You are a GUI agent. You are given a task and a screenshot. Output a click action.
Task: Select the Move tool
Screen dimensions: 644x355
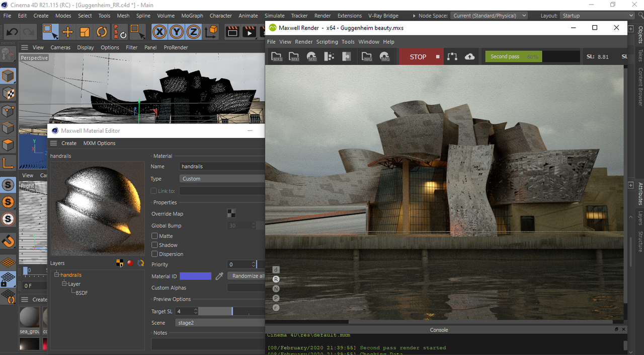(67, 32)
